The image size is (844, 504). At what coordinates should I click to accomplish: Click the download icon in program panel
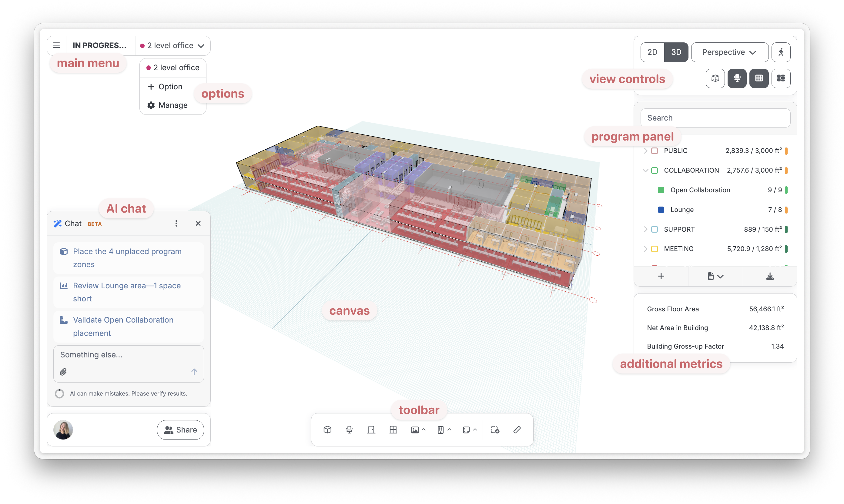point(770,277)
